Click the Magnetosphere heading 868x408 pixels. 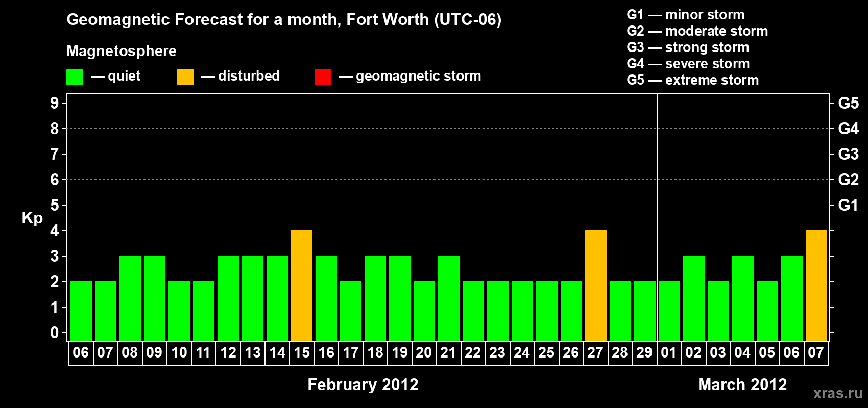point(122,51)
